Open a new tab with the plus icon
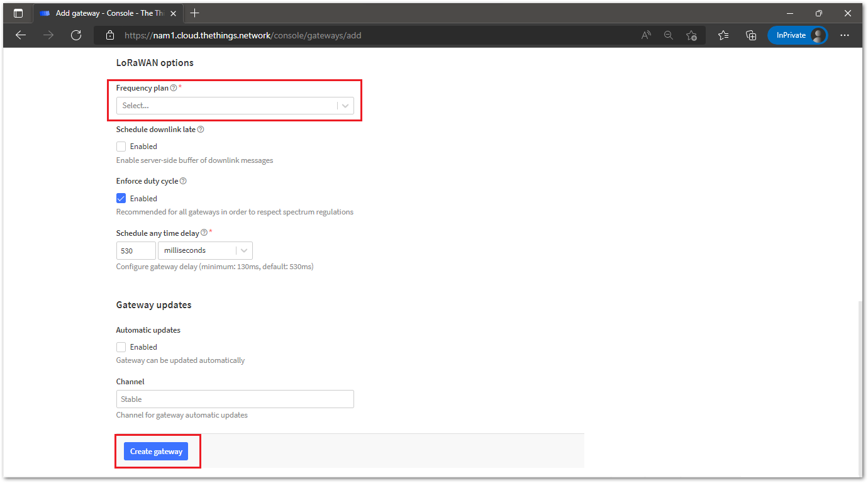The image size is (868, 483). click(195, 13)
